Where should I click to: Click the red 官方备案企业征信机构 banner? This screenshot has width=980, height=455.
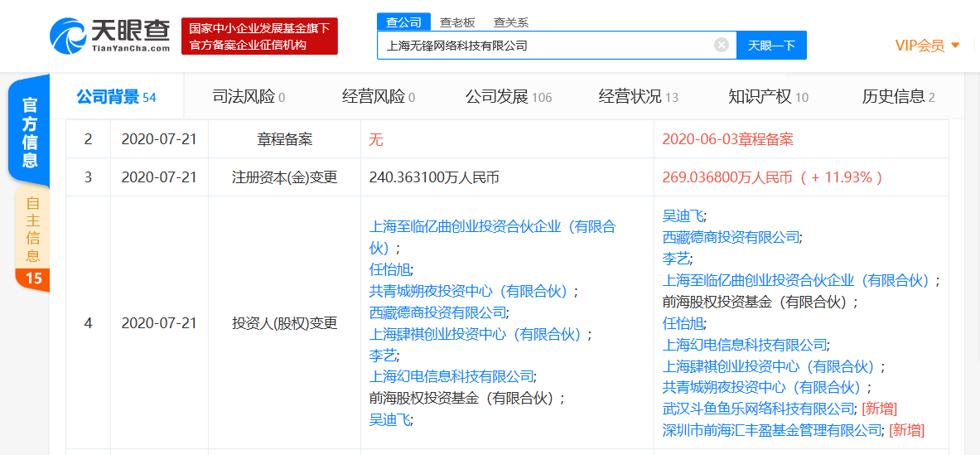[260, 36]
